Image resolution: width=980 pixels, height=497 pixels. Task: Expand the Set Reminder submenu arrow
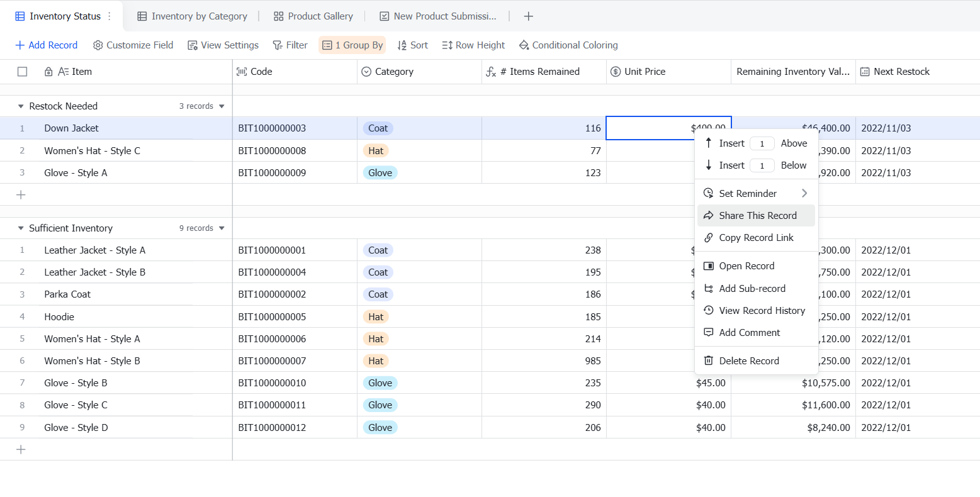pos(804,193)
